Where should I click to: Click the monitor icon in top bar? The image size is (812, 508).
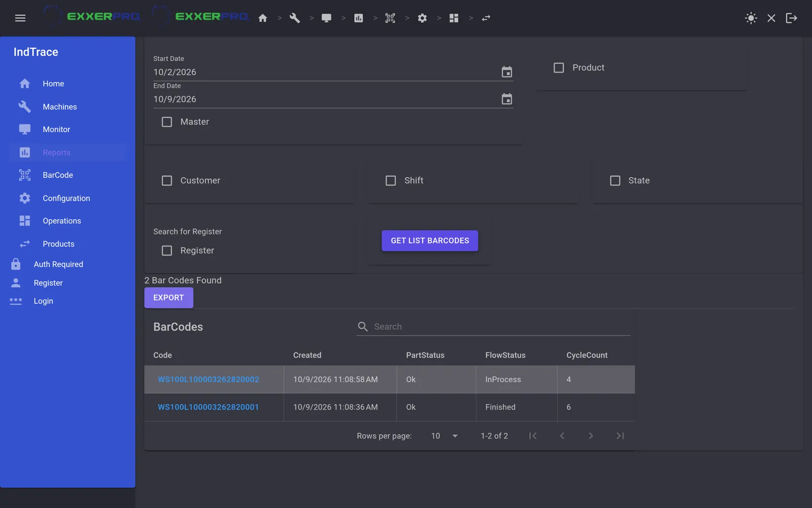pyautogui.click(x=326, y=18)
